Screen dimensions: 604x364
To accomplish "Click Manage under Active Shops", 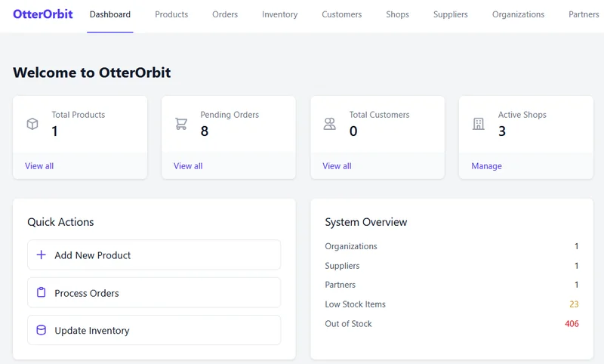I will (x=486, y=166).
